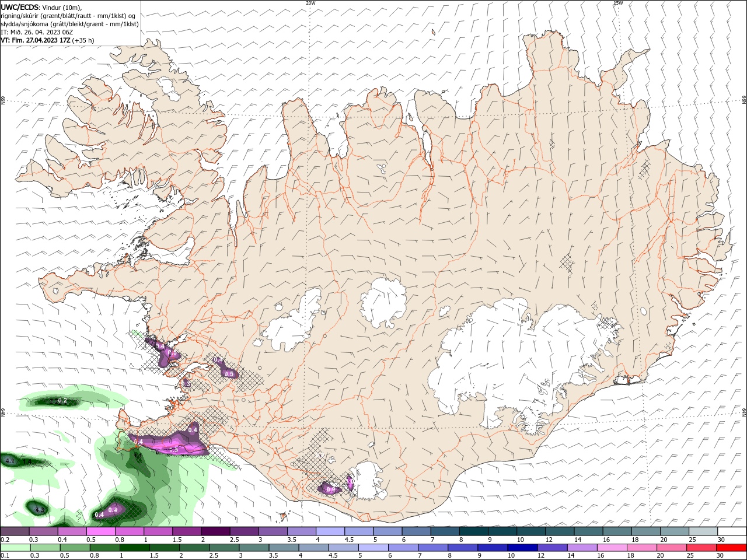Pick the 0.5–0.8 rain scale swatch
Image resolution: width=747 pixels, height=560 pixels.
[76, 548]
